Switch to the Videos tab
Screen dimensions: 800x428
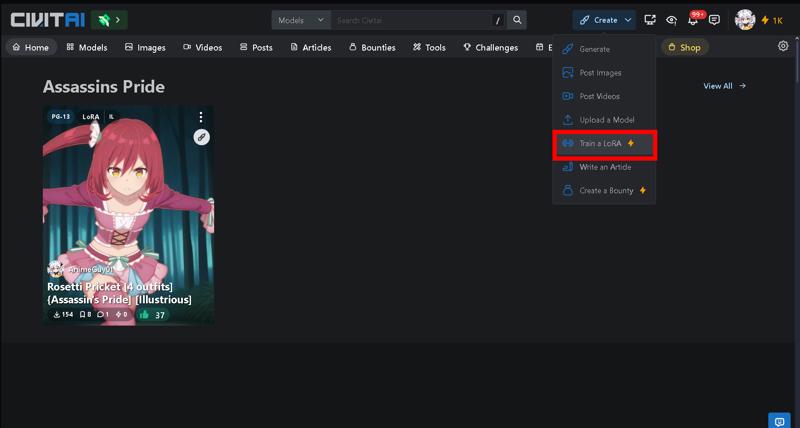click(x=203, y=47)
